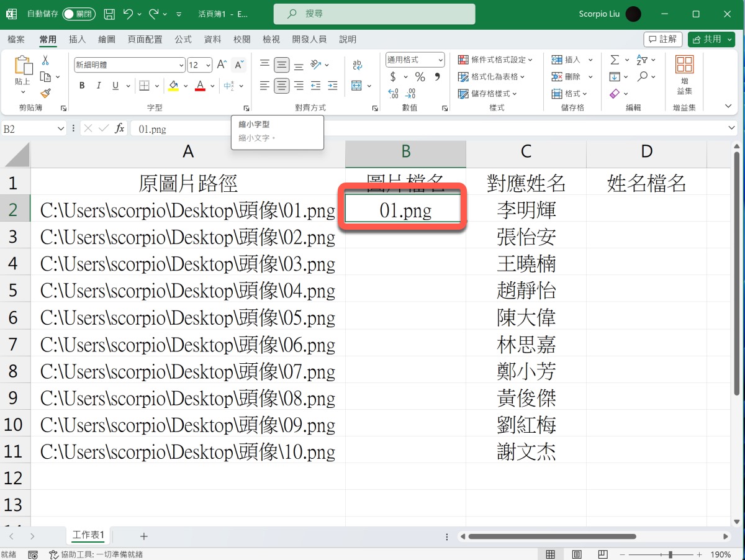Image resolution: width=745 pixels, height=560 pixels.
Task: Click the Cut scissors icon
Action: coord(45,61)
